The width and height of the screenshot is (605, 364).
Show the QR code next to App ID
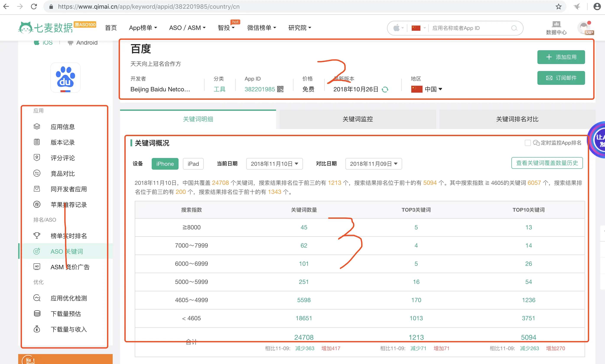click(x=280, y=89)
